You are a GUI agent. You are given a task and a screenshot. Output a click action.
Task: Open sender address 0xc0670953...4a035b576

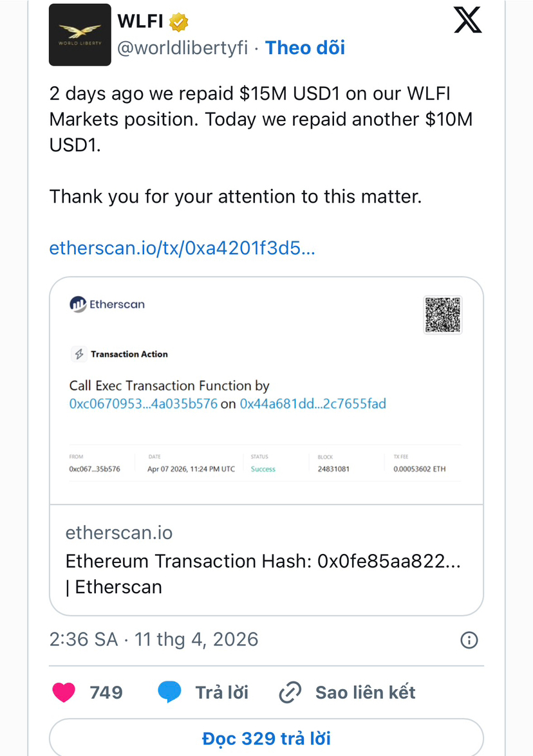point(143,404)
